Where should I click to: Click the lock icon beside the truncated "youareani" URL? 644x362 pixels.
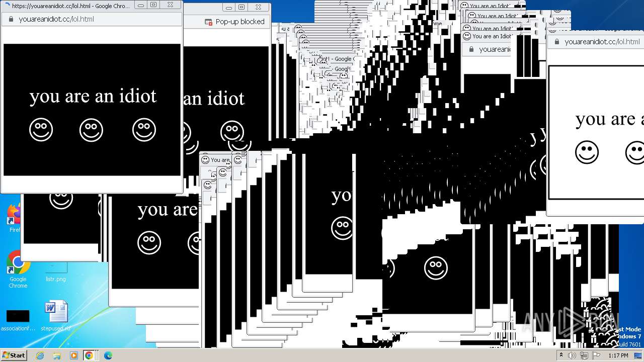[x=471, y=49]
